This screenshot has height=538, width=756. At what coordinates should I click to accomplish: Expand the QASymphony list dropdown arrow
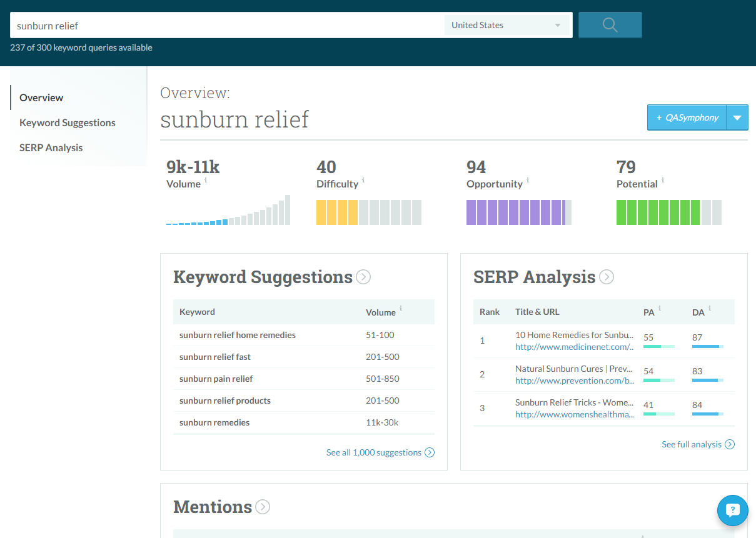click(737, 117)
